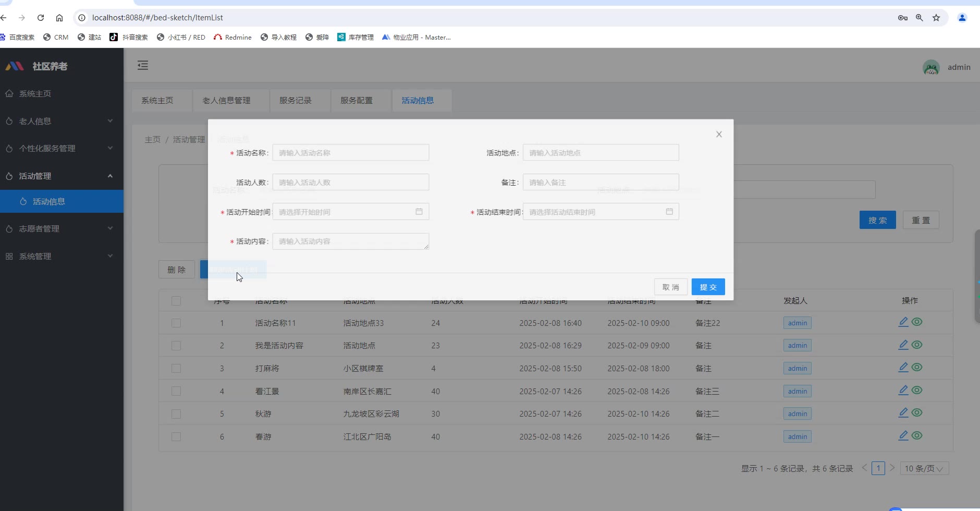Click the admin avatar icon
980x511 pixels.
coord(931,67)
